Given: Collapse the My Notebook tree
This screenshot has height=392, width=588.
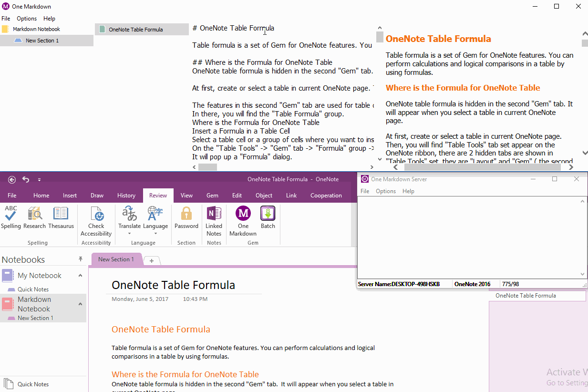Looking at the screenshot, I should (x=80, y=275).
